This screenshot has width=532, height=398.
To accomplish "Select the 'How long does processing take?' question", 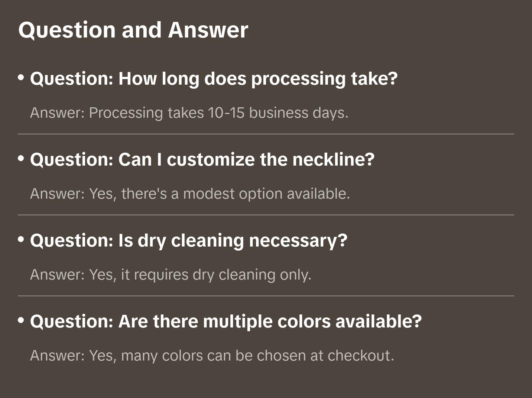I will [x=214, y=79].
